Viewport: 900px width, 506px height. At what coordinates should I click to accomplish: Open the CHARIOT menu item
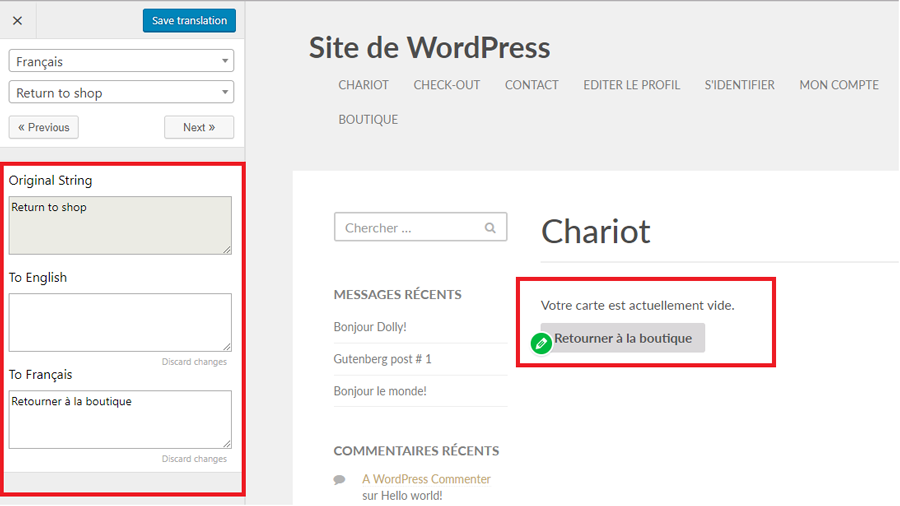coord(363,85)
